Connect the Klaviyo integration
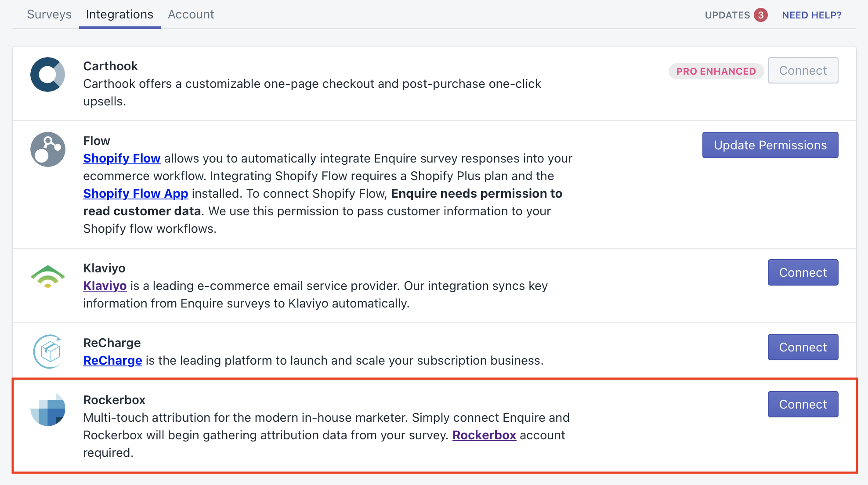 tap(803, 272)
